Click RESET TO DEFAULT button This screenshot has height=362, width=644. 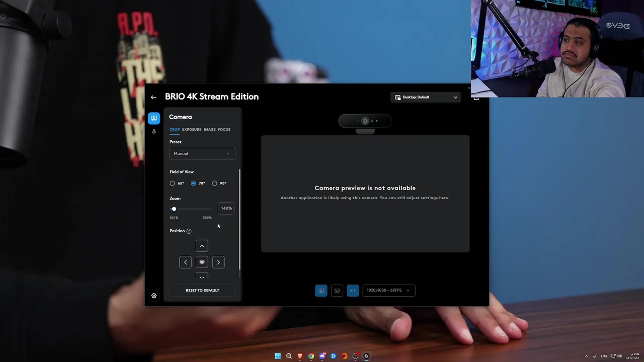point(202,290)
